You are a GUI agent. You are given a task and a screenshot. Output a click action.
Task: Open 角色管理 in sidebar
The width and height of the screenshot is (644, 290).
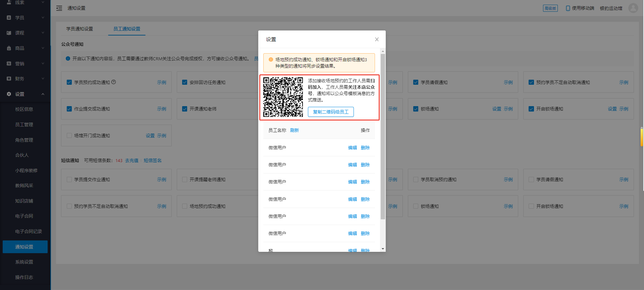click(x=24, y=140)
